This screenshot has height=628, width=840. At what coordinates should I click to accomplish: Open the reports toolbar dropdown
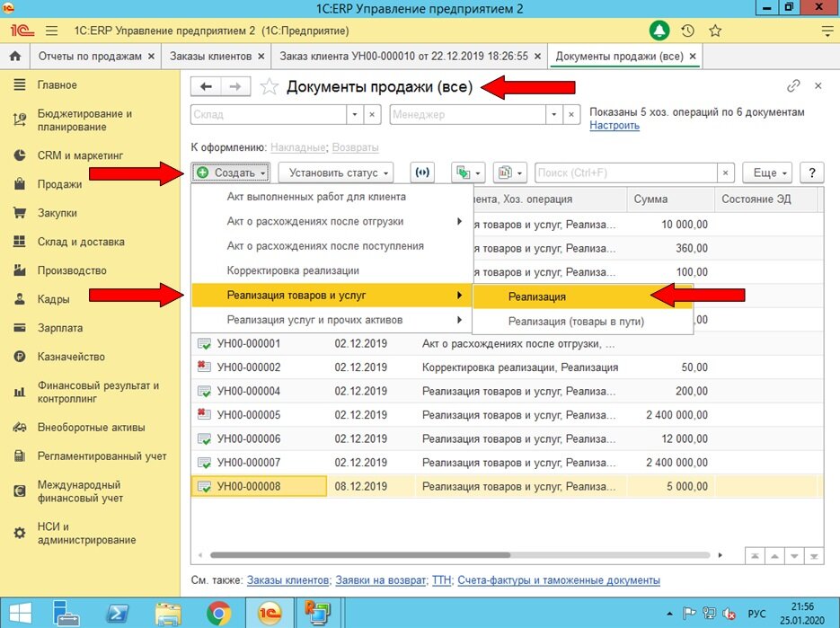click(510, 172)
